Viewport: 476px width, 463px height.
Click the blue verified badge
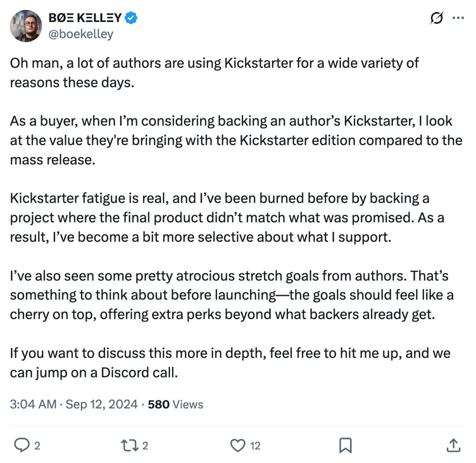[x=131, y=18]
